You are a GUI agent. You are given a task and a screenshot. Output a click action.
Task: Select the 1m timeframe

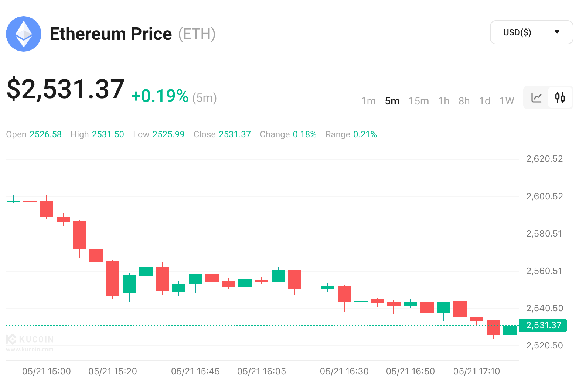pyautogui.click(x=368, y=101)
